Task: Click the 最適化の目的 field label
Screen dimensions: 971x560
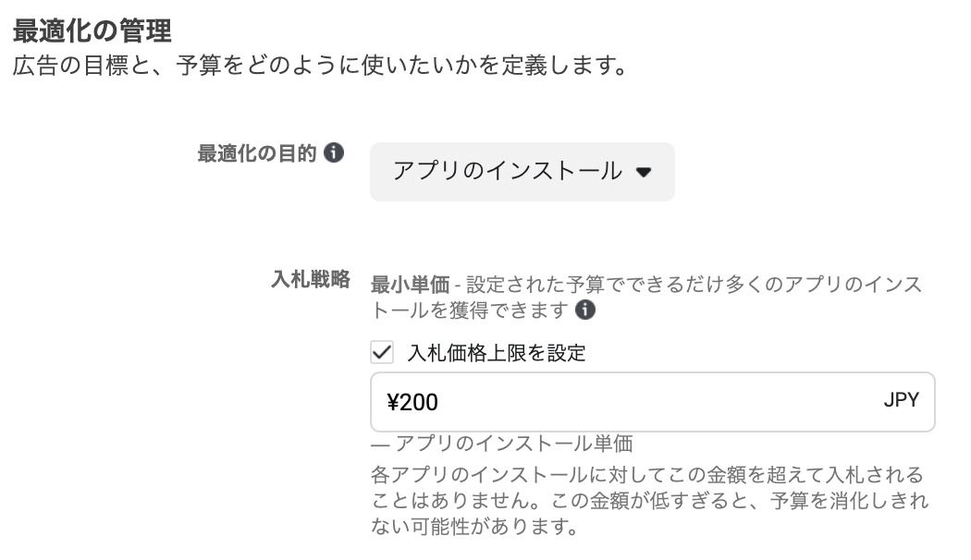Action: [x=256, y=153]
